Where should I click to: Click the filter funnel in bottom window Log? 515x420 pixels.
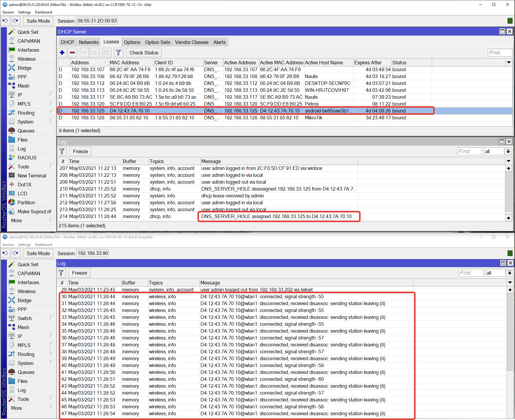click(61, 273)
